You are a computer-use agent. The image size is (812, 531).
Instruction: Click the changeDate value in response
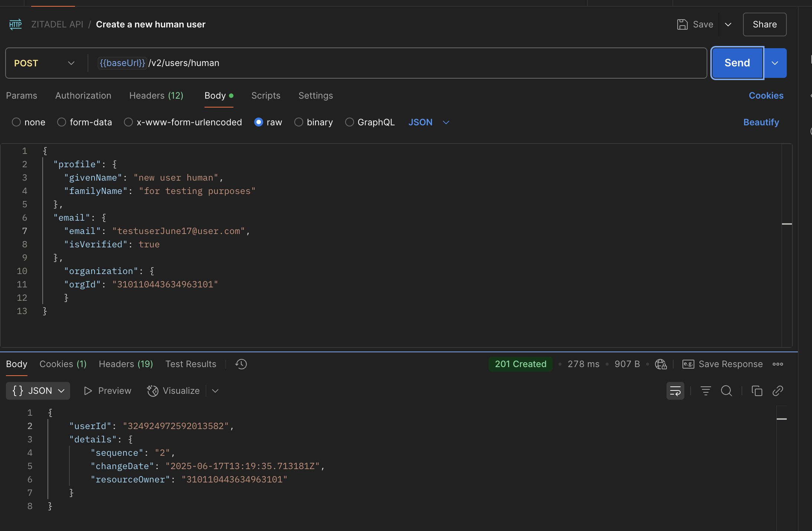(243, 466)
